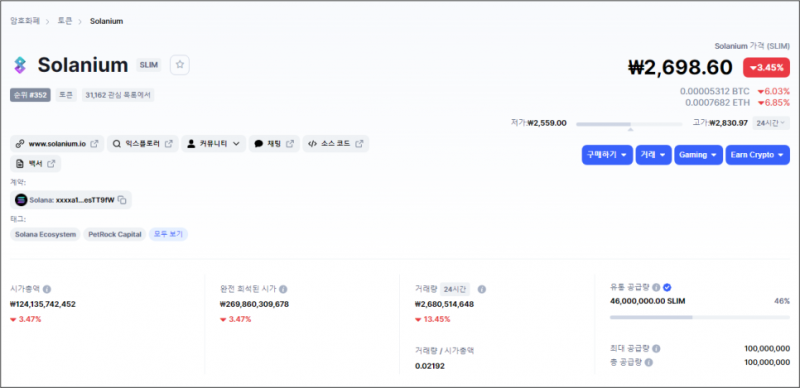The image size is (800, 388).
Task: Expand the Earn Crypto dropdown
Action: pyautogui.click(x=758, y=155)
